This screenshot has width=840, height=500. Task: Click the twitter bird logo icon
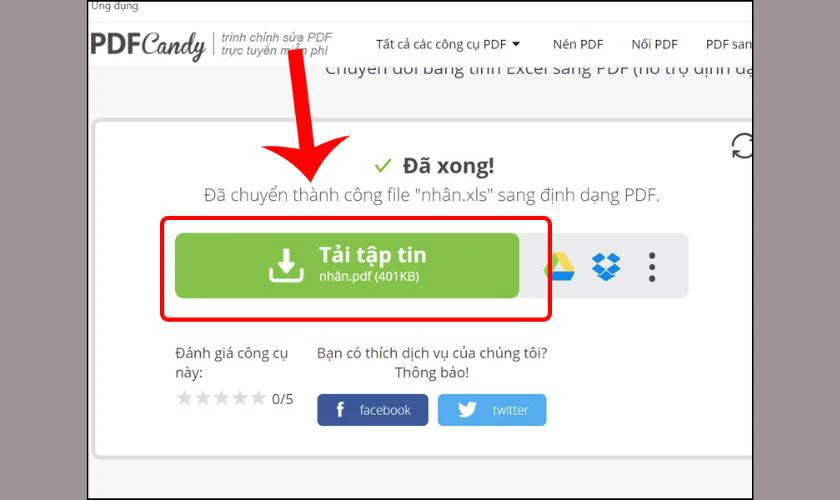[x=467, y=410]
